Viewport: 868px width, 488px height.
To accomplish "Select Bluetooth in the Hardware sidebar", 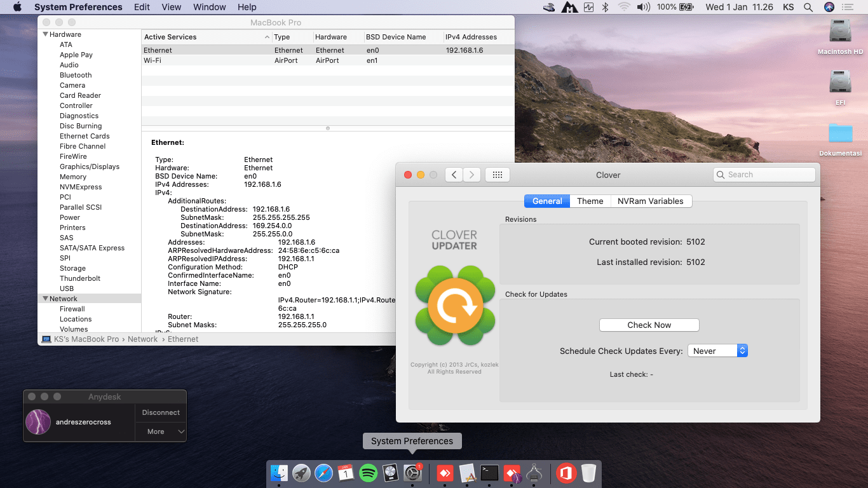I will tap(76, 75).
